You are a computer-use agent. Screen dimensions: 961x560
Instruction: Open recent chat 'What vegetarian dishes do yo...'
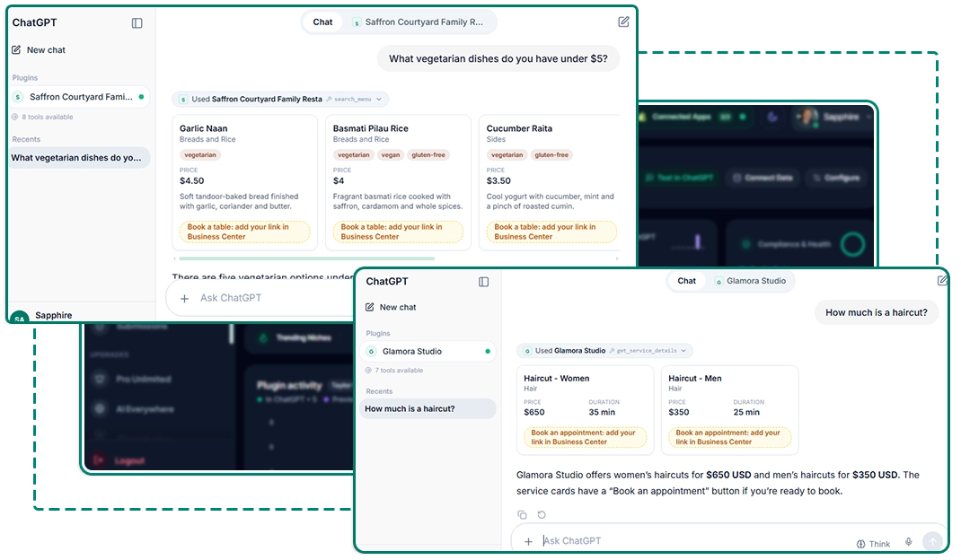pyautogui.click(x=78, y=157)
